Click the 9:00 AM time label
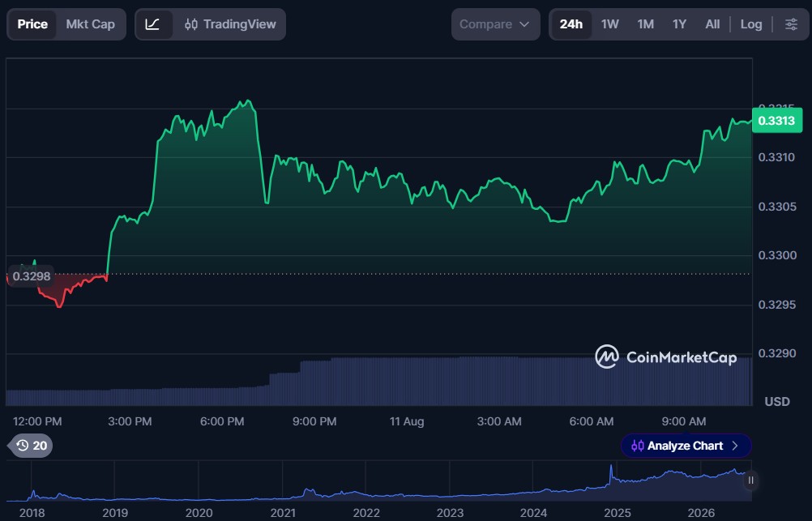The height and width of the screenshot is (521, 812). 684,421
